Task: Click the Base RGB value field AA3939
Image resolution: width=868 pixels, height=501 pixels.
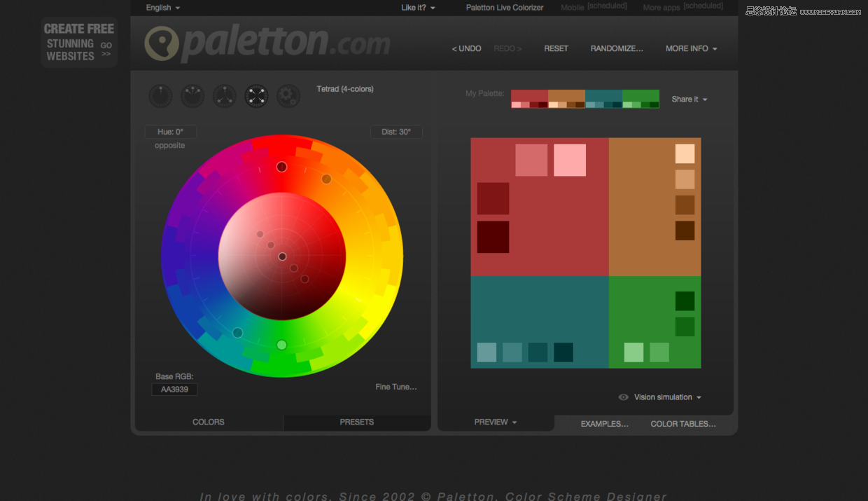Action: click(174, 389)
